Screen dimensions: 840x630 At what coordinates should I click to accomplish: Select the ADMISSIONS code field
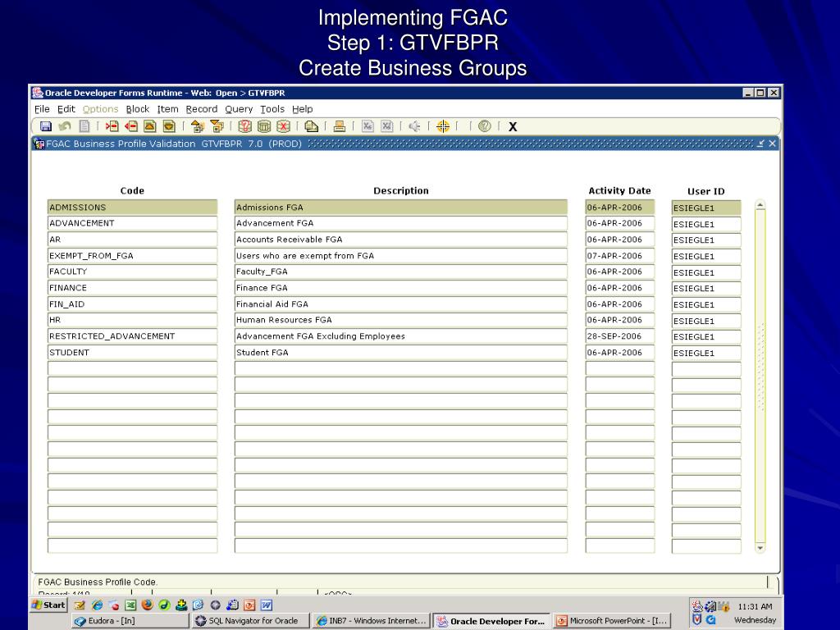132,208
